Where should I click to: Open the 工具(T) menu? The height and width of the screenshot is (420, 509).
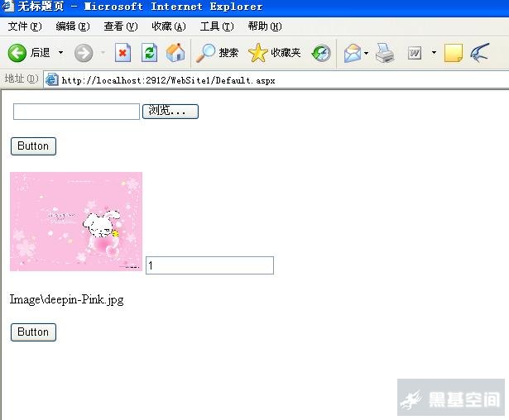(217, 26)
